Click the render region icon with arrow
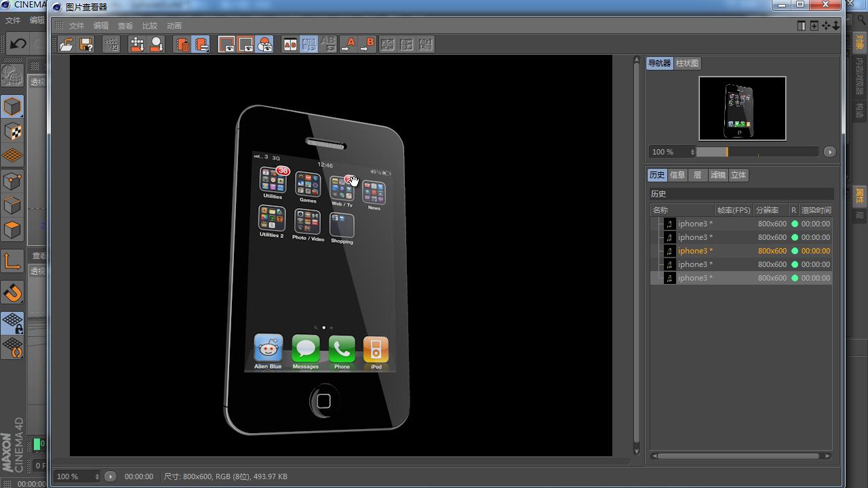The width and height of the screenshot is (868, 488). (x=137, y=45)
